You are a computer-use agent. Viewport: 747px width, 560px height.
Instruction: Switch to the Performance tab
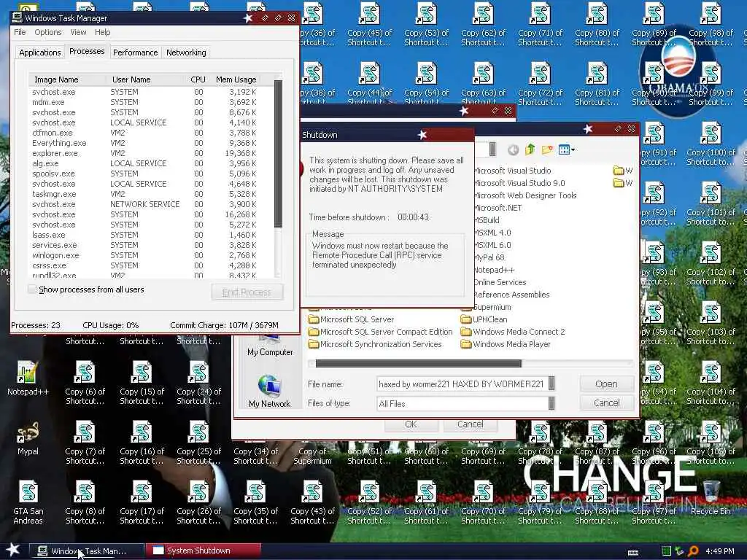point(135,52)
